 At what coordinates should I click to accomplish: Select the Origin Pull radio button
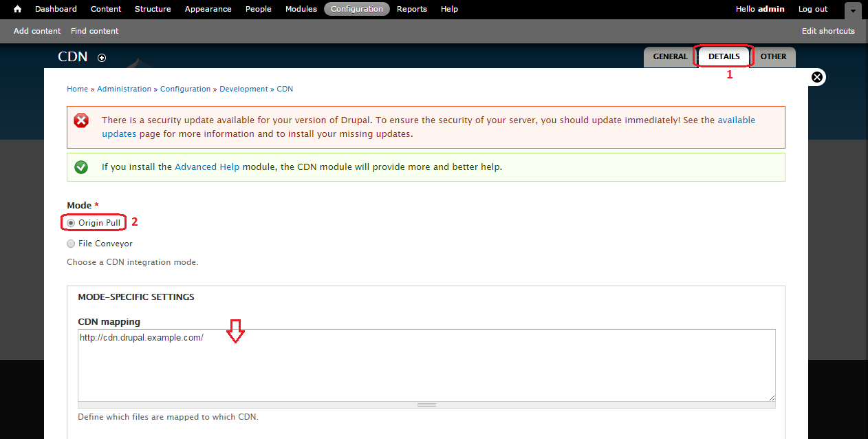coord(71,223)
